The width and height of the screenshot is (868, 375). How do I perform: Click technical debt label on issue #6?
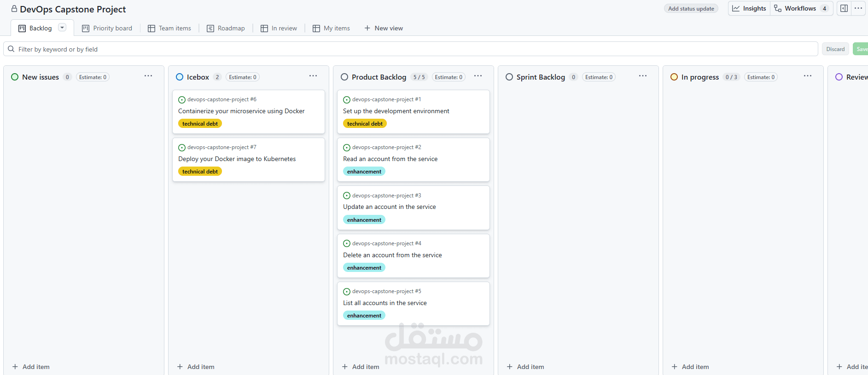pos(200,123)
